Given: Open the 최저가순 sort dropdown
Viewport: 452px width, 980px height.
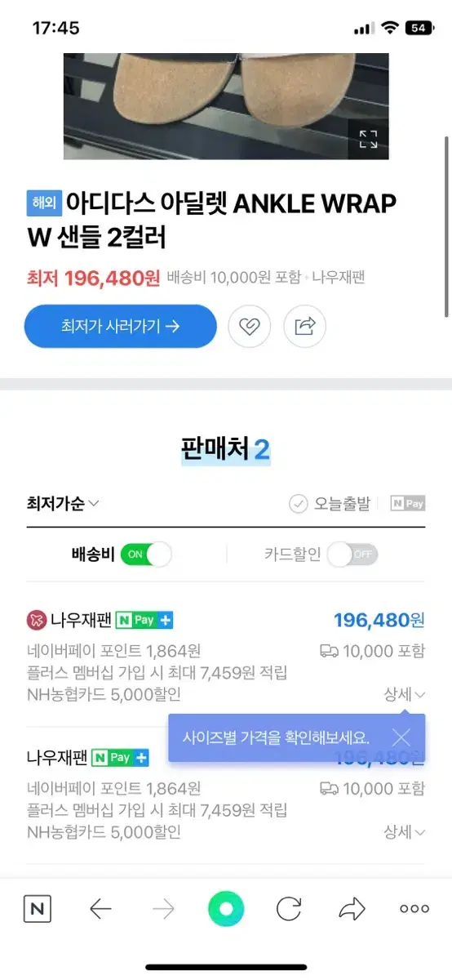Looking at the screenshot, I should [63, 504].
